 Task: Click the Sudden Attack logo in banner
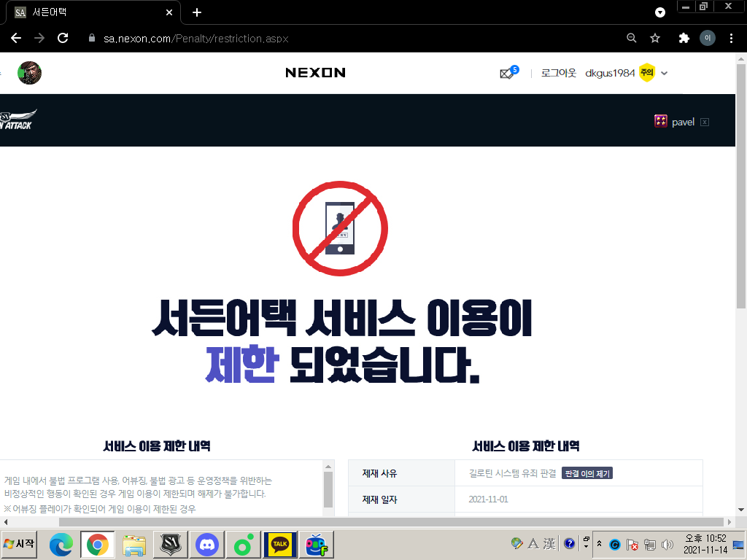click(x=18, y=120)
